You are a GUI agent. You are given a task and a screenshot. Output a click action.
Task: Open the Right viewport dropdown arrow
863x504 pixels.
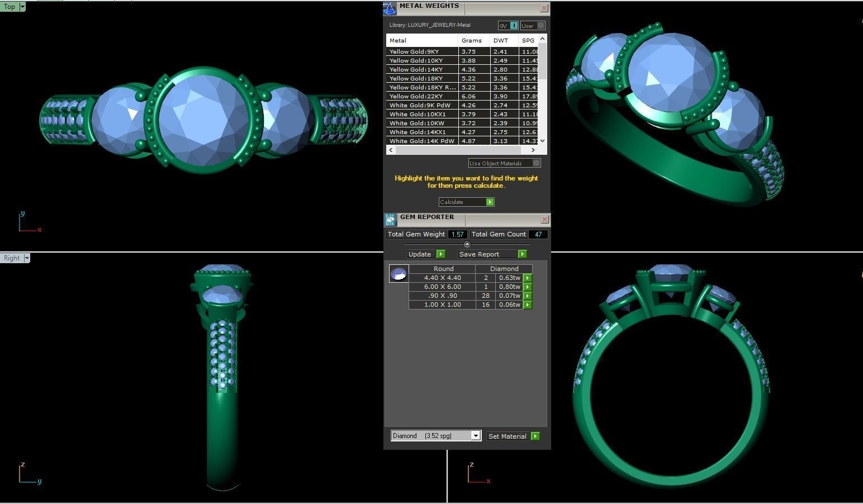coord(26,258)
